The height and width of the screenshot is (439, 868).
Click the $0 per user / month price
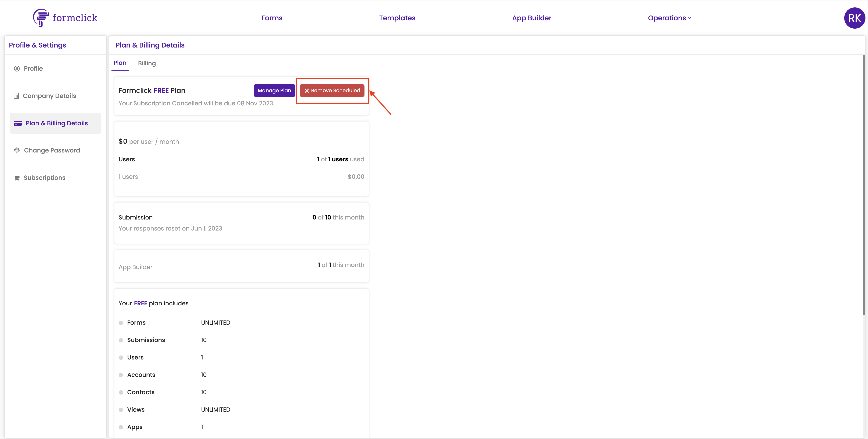point(149,142)
